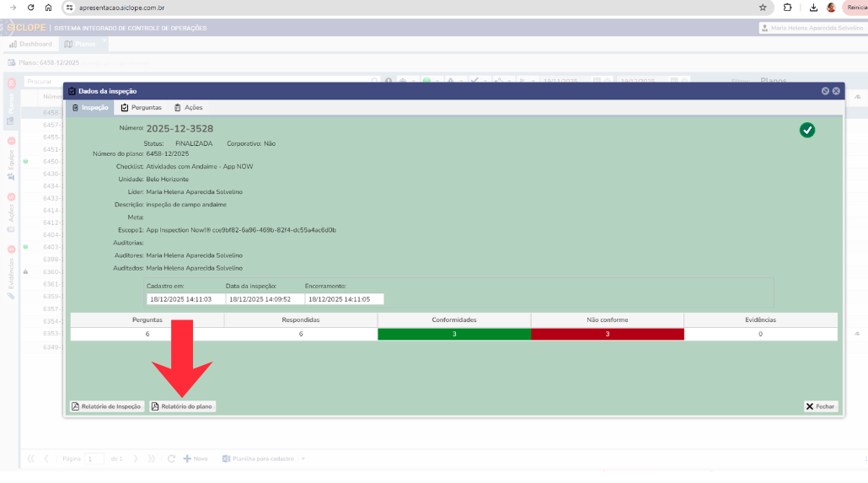Switch to the Perguntas tab

(141, 108)
